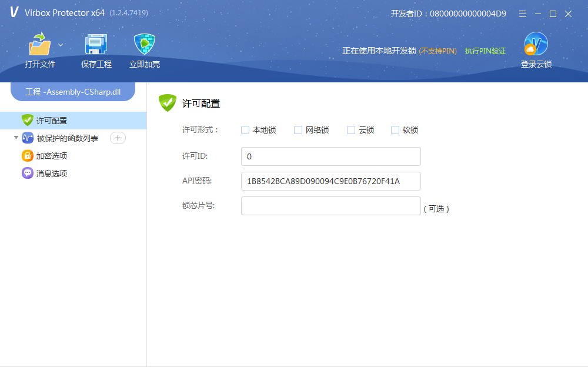Select 许可配置 in sidebar
The image size is (588, 367).
[73, 121]
